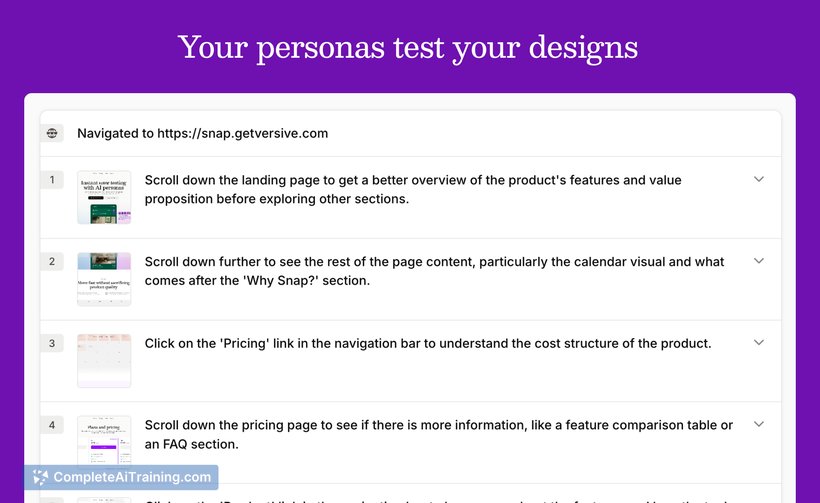The width and height of the screenshot is (820, 503).
Task: Select the feature comparison table step text
Action: 438,434
